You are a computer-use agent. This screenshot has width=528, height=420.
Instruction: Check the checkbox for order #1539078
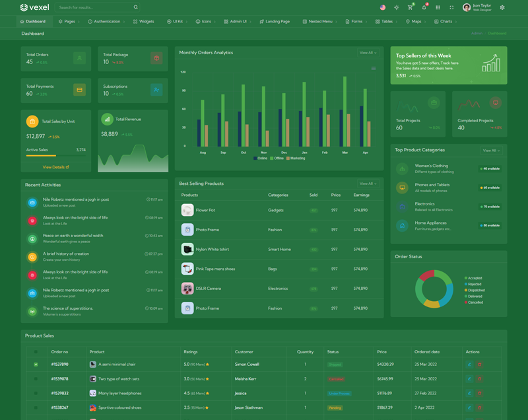[x=36, y=379]
